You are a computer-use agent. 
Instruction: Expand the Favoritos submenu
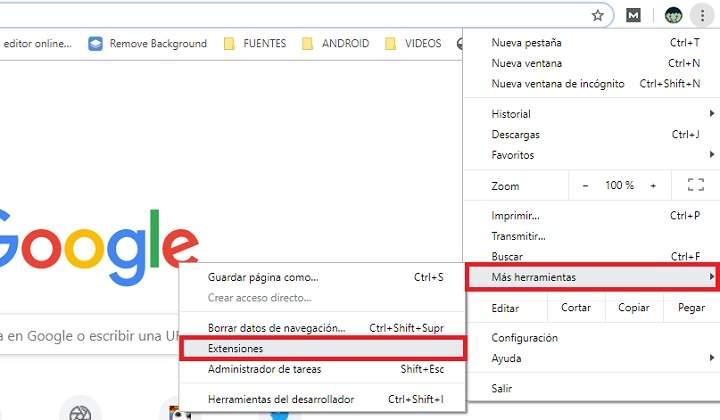591,155
